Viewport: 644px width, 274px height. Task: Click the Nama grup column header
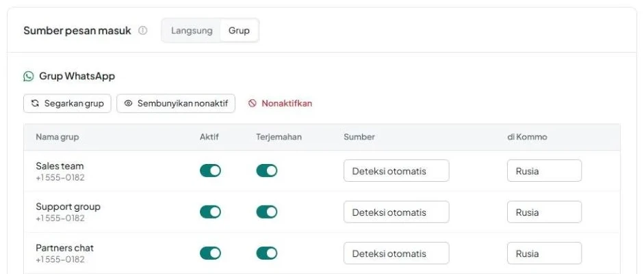tap(57, 137)
